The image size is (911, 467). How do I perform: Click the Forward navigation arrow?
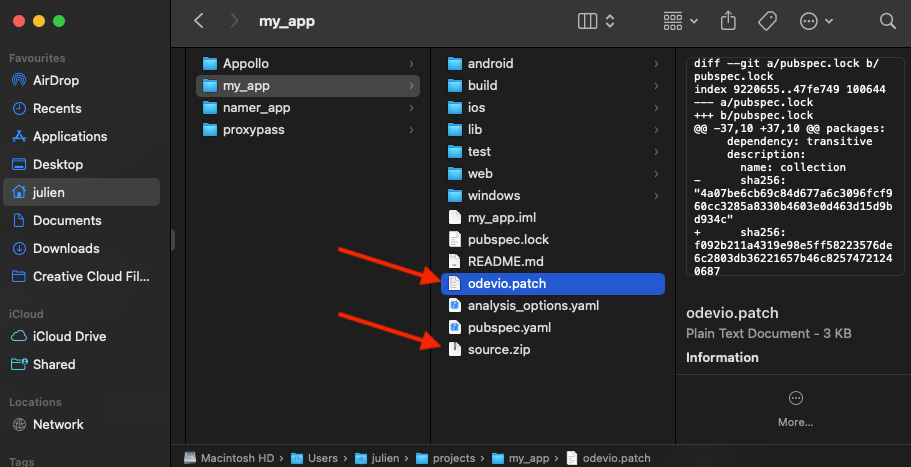pyautogui.click(x=234, y=21)
